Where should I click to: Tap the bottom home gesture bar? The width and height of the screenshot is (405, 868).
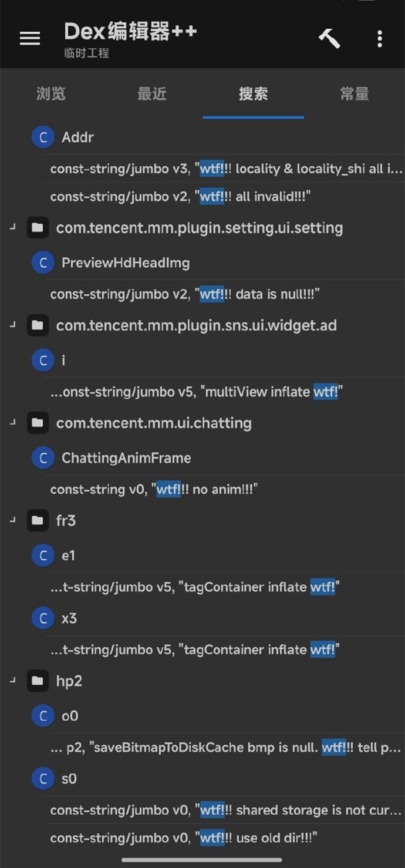point(202,860)
